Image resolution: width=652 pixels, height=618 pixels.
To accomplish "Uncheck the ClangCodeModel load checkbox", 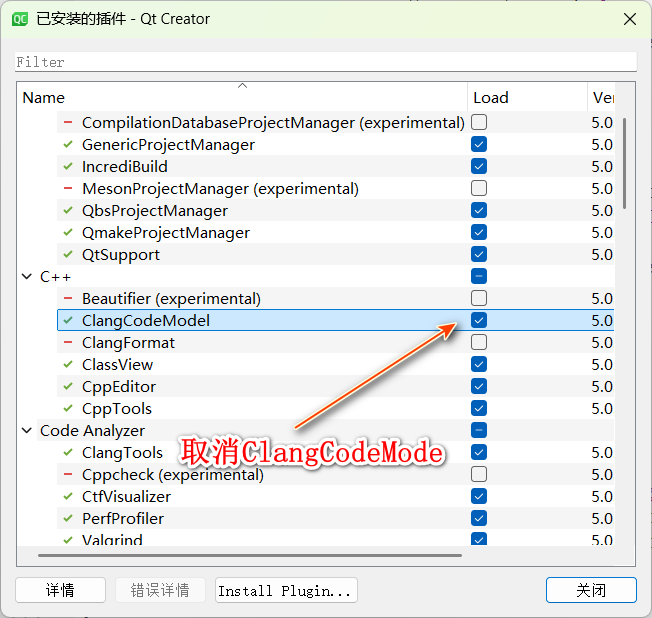I will 479,320.
